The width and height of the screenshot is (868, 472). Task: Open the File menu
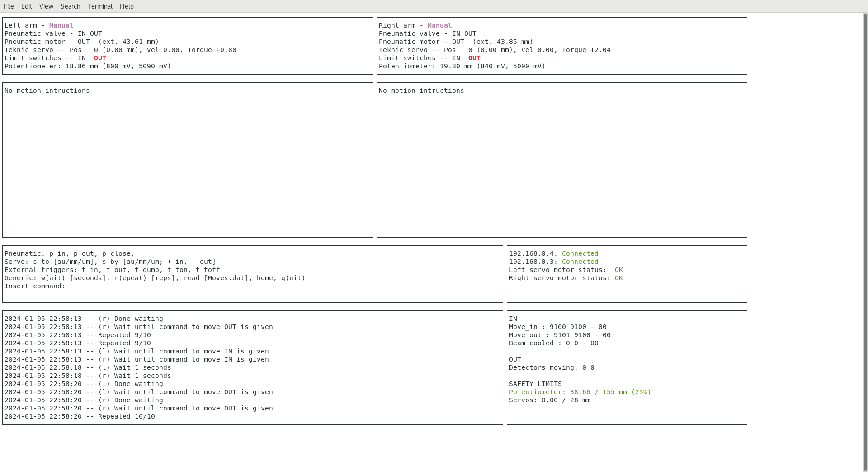(9, 6)
